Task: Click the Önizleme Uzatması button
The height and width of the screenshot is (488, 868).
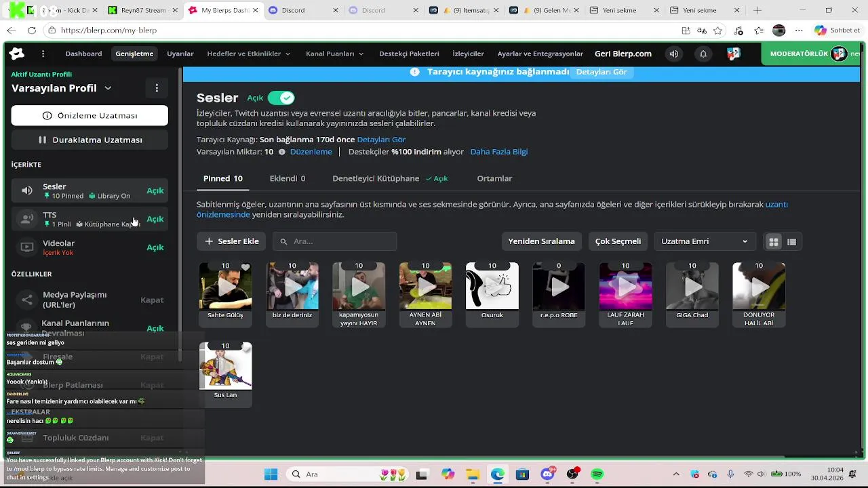Action: coord(90,115)
